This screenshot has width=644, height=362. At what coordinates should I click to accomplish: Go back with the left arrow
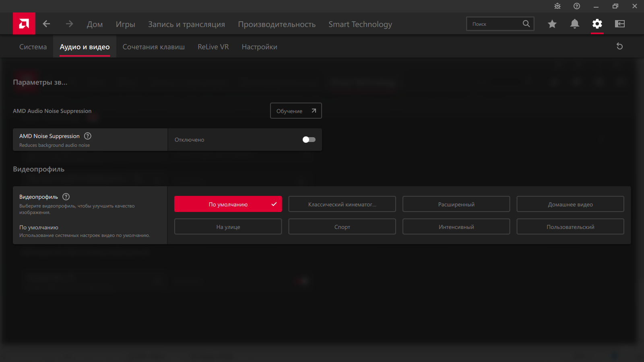coord(47,24)
